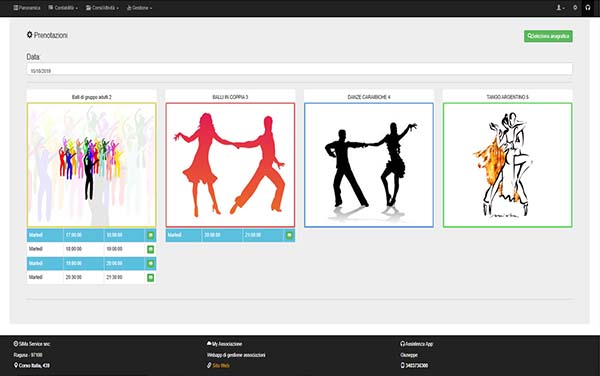
Task: Book the Balli di gruppo 19:00-20:00 slot icon
Action: (x=150, y=263)
